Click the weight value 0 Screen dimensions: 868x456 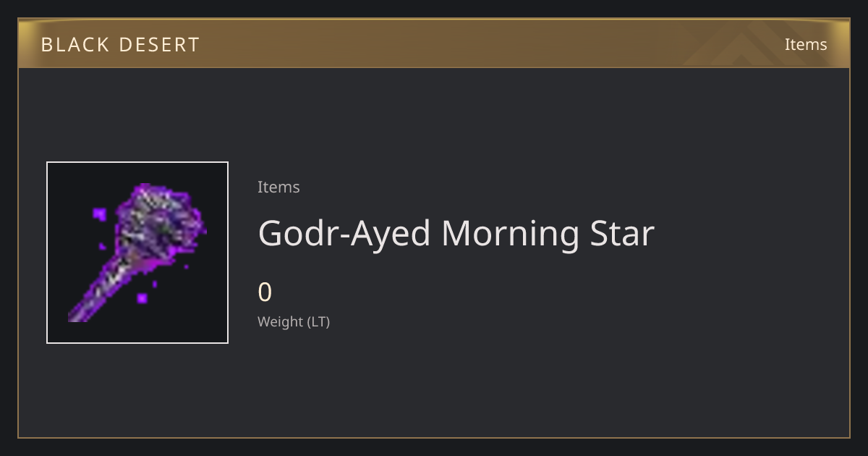point(265,292)
